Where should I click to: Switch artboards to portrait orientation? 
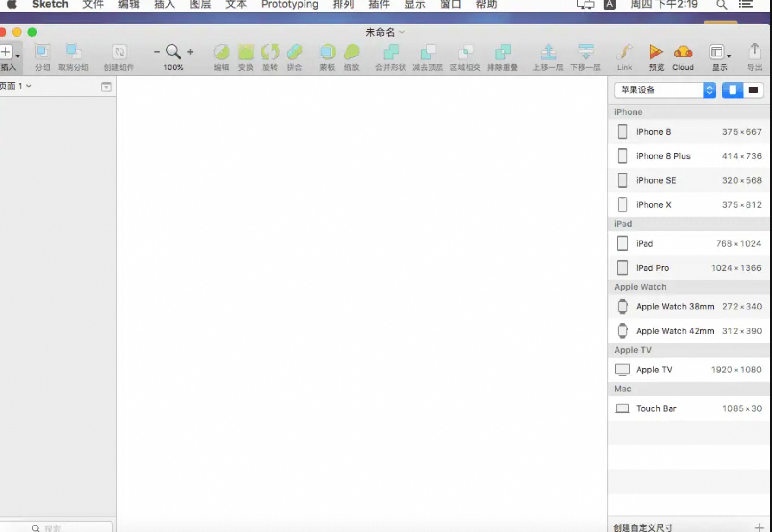click(733, 90)
